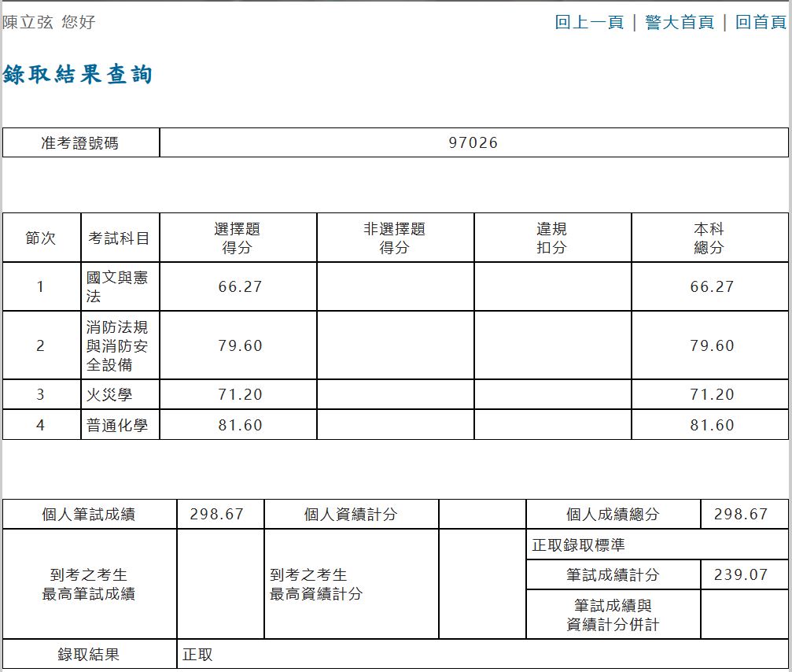792x672 pixels.
Task: Select the 筆試成績與資績計分併計 label
Action: 613,615
